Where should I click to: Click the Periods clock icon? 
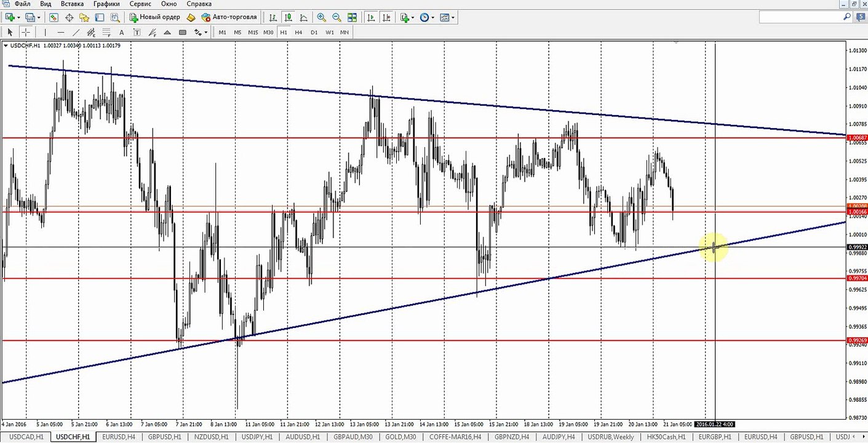tap(424, 17)
